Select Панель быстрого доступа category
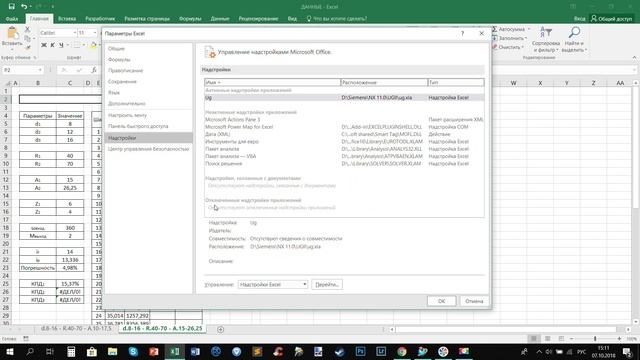Image resolution: width=640 pixels, height=360 pixels. pyautogui.click(x=148, y=127)
